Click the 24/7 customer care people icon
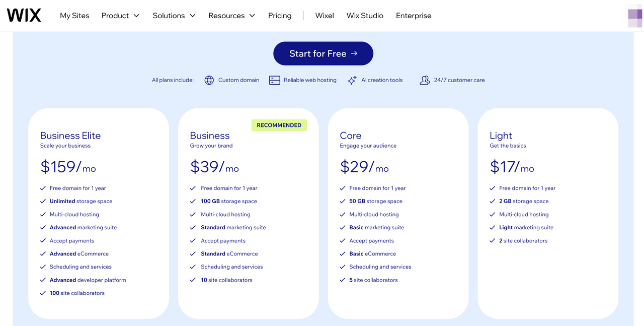 click(x=425, y=80)
